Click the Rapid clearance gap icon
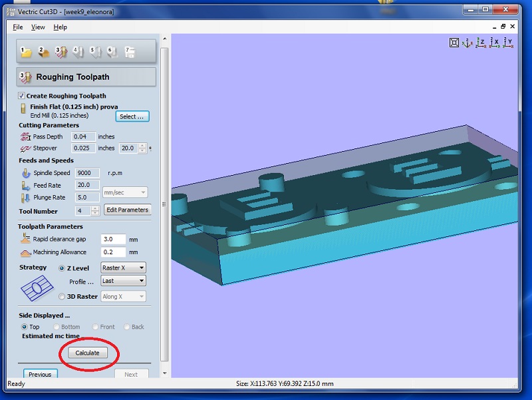The image size is (532, 400). coord(25,238)
